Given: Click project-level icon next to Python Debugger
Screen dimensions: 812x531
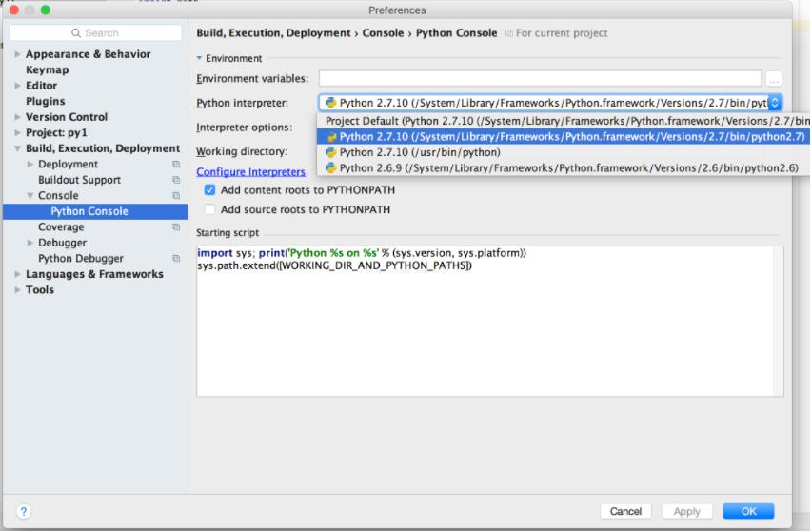Looking at the screenshot, I should [176, 258].
